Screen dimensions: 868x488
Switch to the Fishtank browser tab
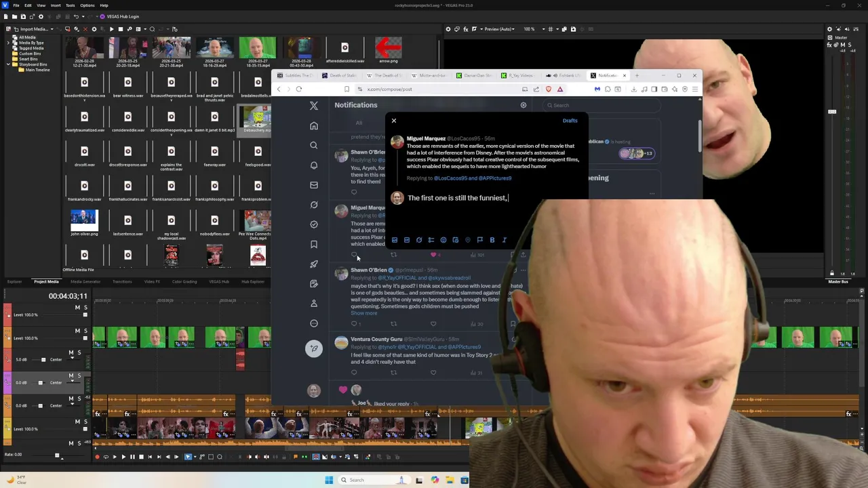click(563, 75)
